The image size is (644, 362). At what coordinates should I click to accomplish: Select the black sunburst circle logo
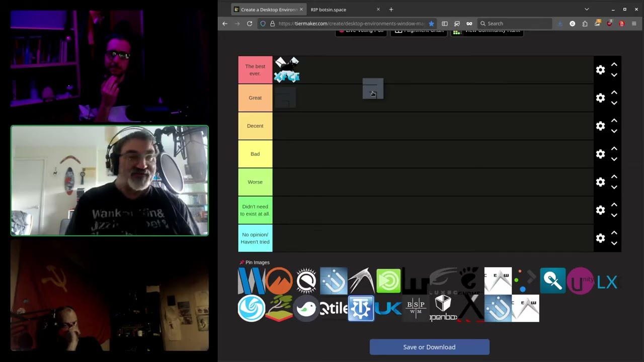pos(306,281)
